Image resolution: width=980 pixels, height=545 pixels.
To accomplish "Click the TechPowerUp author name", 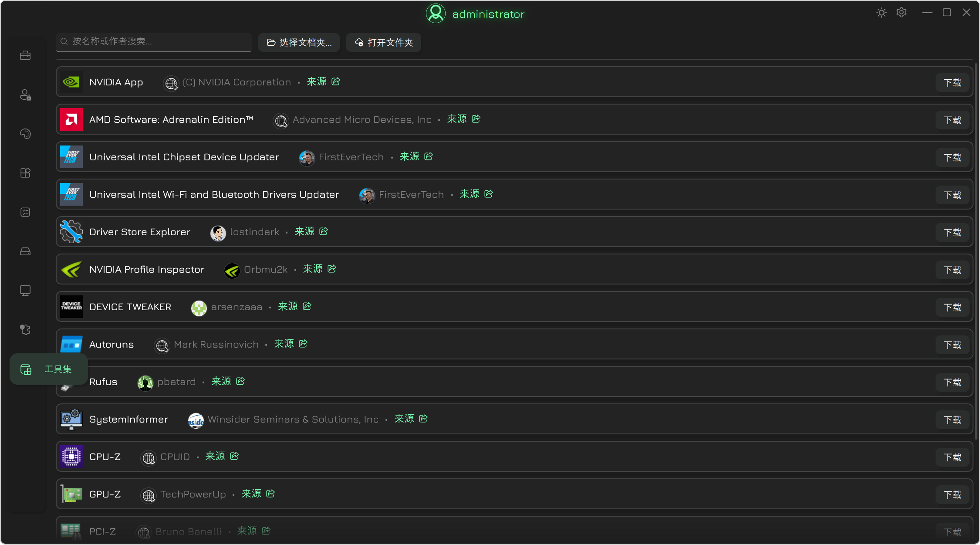I will [193, 494].
